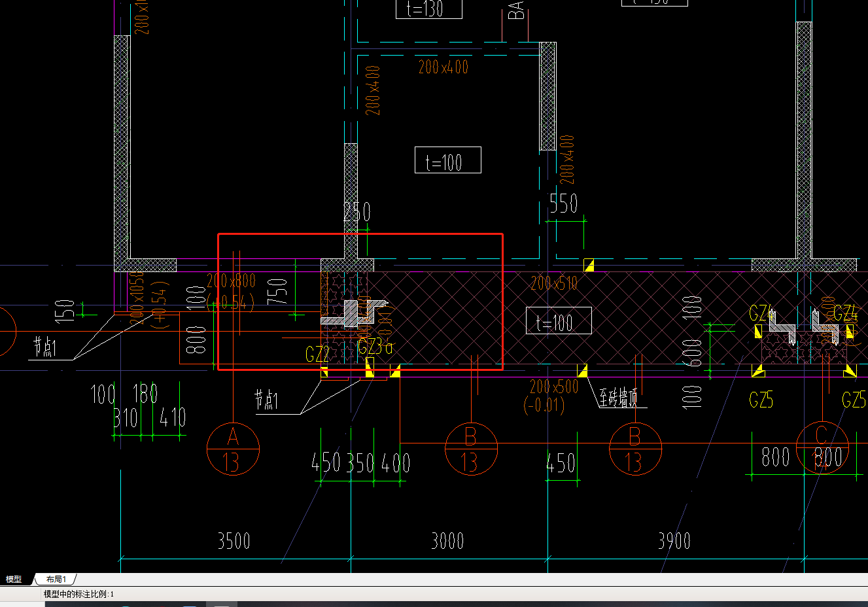Select the (-0.01) elevation note under 200x500
The image size is (868, 607).
(544, 405)
